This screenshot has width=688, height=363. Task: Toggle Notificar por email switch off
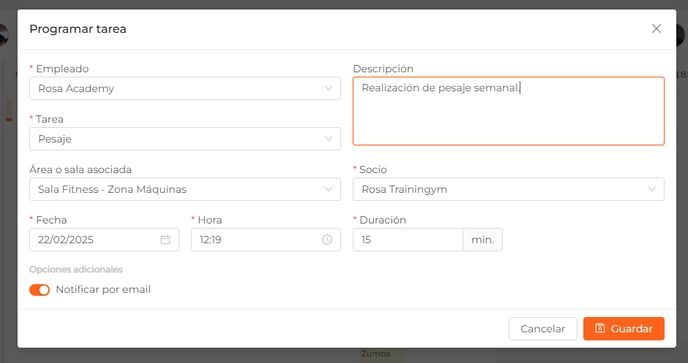click(39, 290)
